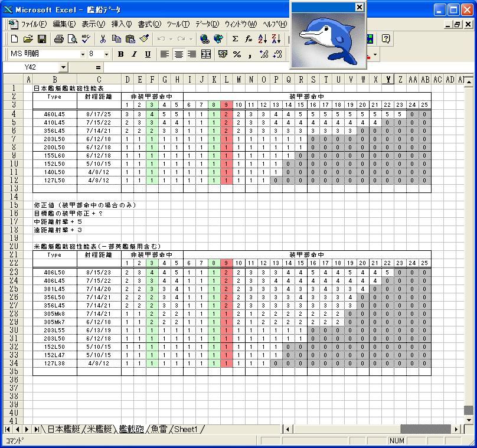The height and width of the screenshot is (448, 477).
Task: Click the Redo arrow icon
Action: pos(181,39)
